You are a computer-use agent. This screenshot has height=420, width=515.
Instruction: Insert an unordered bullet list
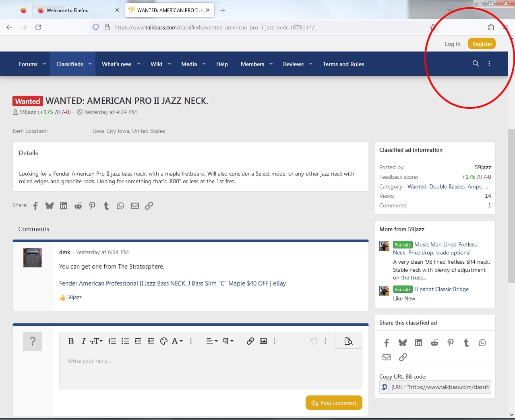pos(125,341)
